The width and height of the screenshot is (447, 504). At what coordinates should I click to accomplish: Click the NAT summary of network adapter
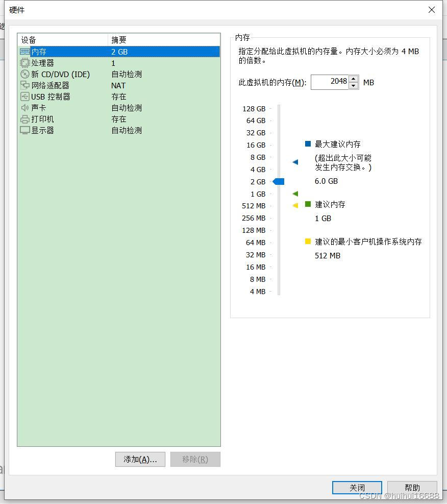click(118, 85)
